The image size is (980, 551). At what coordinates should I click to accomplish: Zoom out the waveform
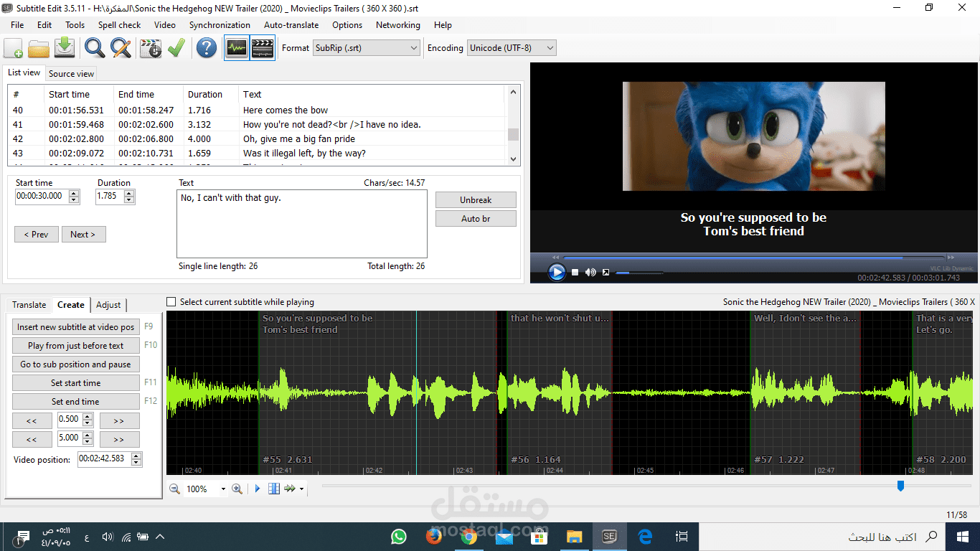click(x=174, y=489)
